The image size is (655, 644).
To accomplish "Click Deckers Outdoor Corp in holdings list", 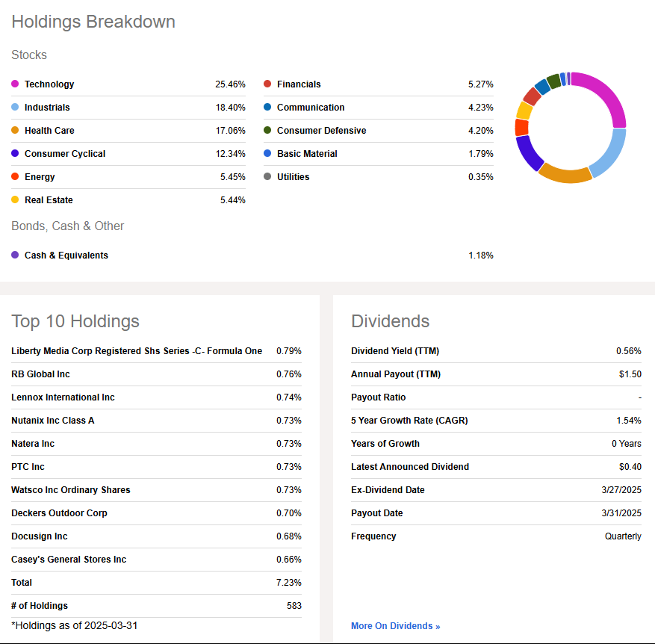I will click(59, 513).
